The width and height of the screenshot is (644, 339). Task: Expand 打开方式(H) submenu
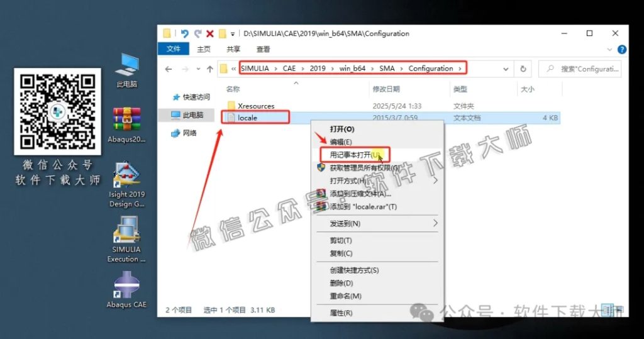pyautogui.click(x=377, y=181)
